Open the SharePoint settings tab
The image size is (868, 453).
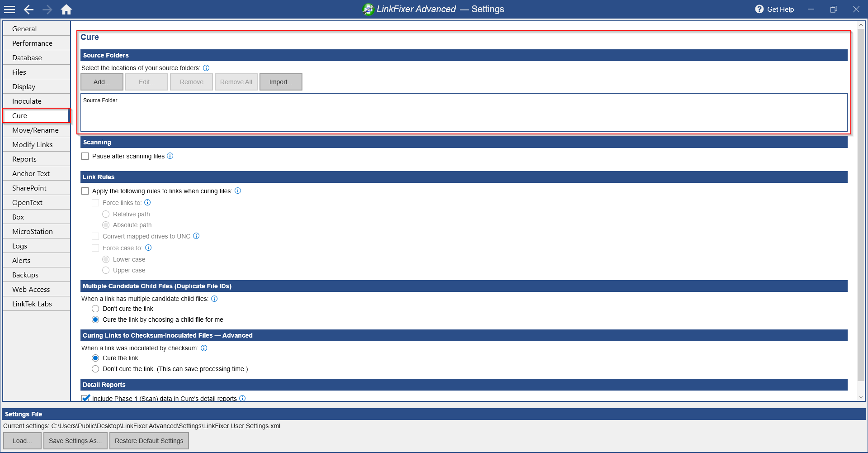pyautogui.click(x=37, y=188)
